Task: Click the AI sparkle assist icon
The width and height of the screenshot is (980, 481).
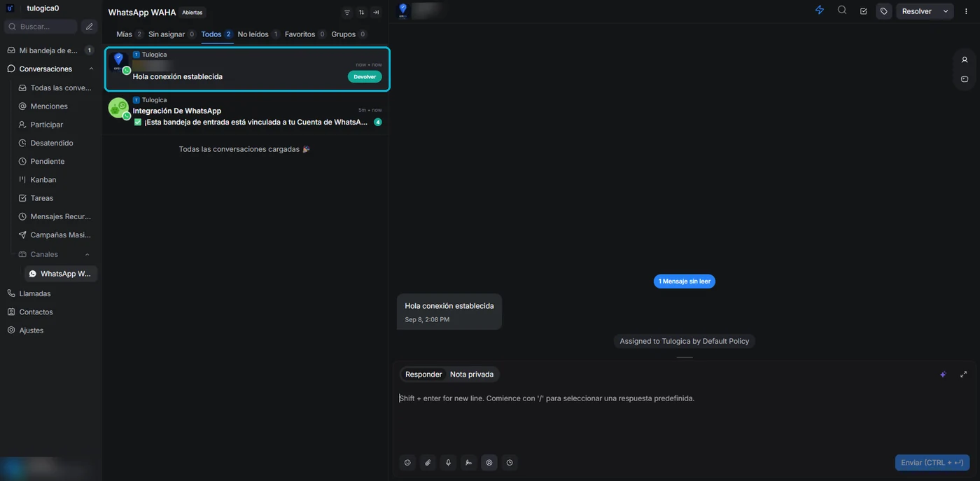Action: coord(943,375)
